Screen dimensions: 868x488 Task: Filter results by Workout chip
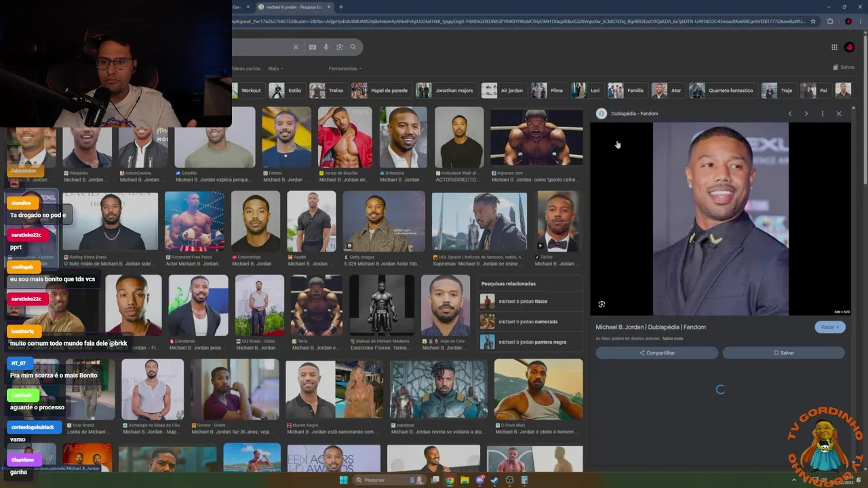point(247,90)
